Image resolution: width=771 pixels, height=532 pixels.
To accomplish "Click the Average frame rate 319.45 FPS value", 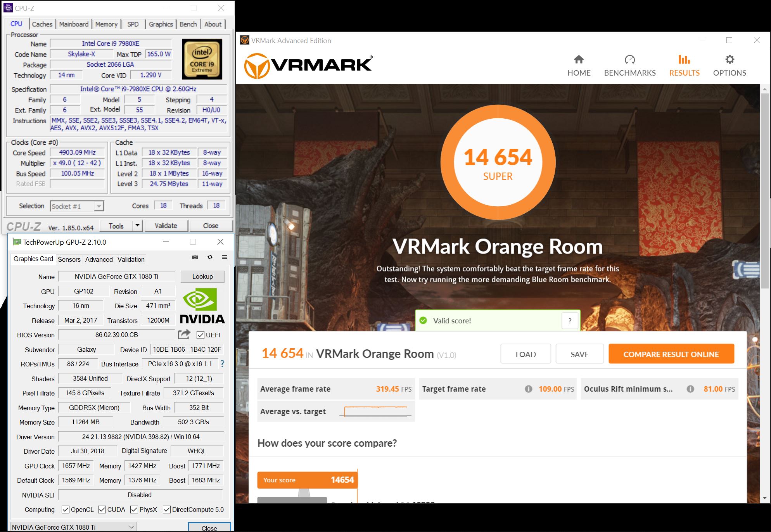I will pyautogui.click(x=394, y=389).
